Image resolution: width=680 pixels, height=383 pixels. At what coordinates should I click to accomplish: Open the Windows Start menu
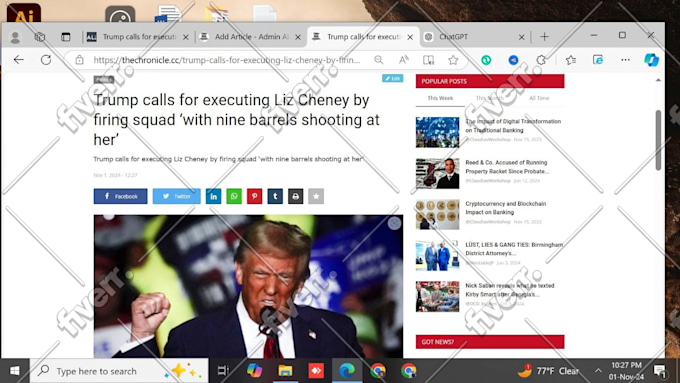point(15,371)
